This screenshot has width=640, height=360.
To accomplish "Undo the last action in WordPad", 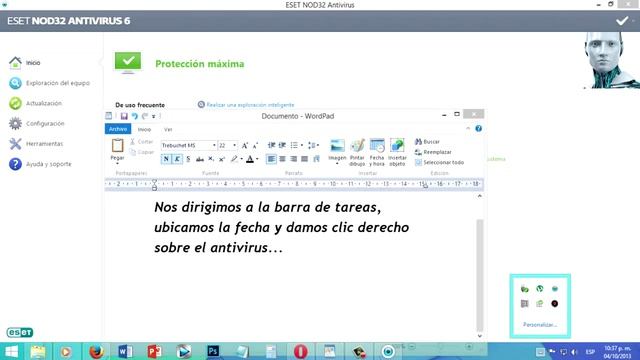I will [x=135, y=116].
